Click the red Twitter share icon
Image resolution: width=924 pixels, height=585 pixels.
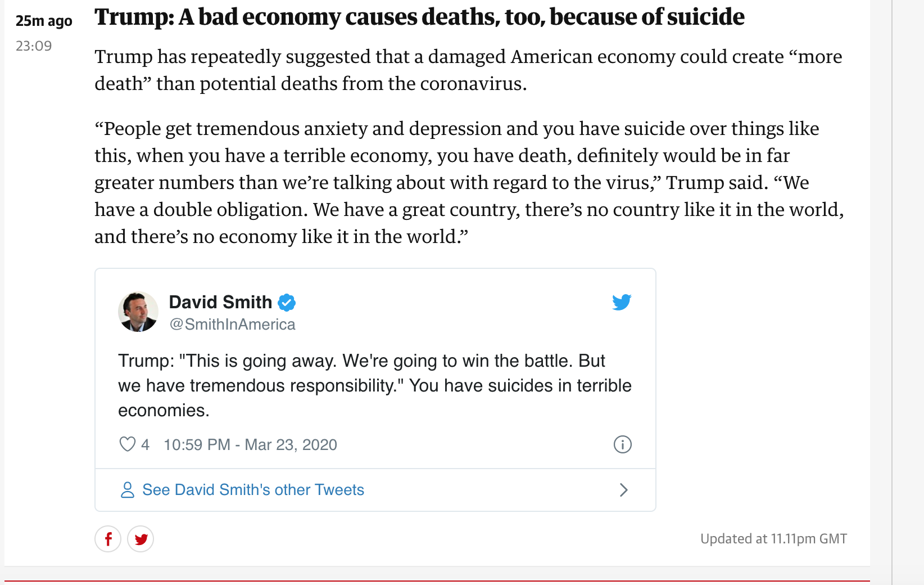click(141, 539)
